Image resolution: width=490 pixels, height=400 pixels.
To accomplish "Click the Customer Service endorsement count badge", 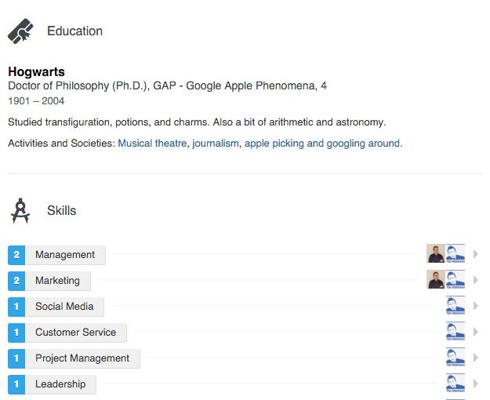I will click(x=16, y=332).
